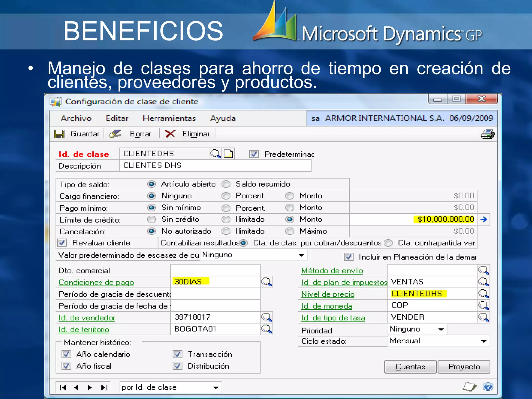Toggle the Revaluar cliente checkbox
This screenshot has width=532, height=399.
point(62,243)
